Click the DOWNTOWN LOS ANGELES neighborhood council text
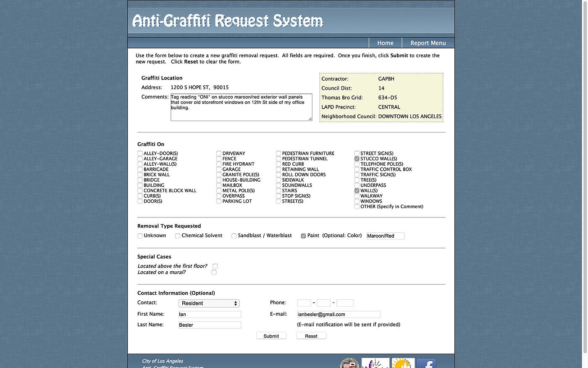The height and width of the screenshot is (368, 588). [410, 116]
